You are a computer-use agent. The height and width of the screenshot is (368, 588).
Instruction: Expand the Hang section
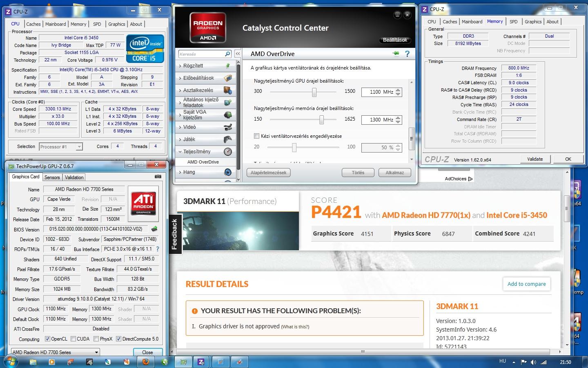click(x=180, y=172)
